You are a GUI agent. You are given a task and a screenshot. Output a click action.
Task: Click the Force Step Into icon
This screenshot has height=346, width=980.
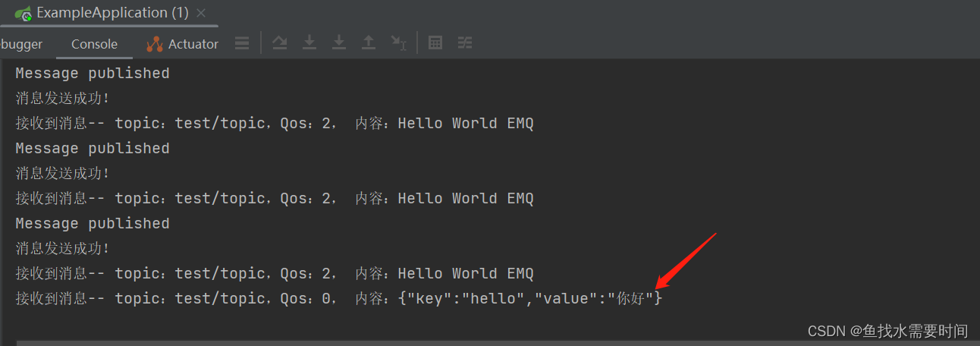339,43
